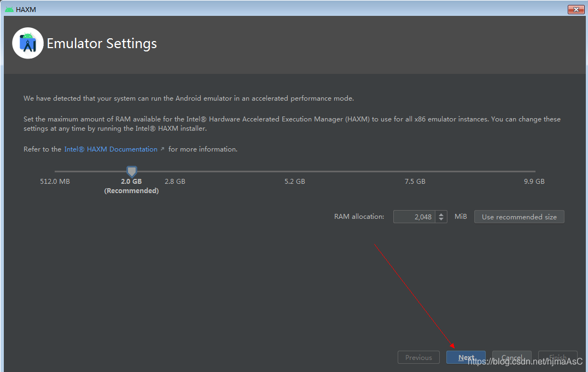The width and height of the screenshot is (588, 372).
Task: Click the RAM slider thumb at 2.0 GB
Action: 132,171
